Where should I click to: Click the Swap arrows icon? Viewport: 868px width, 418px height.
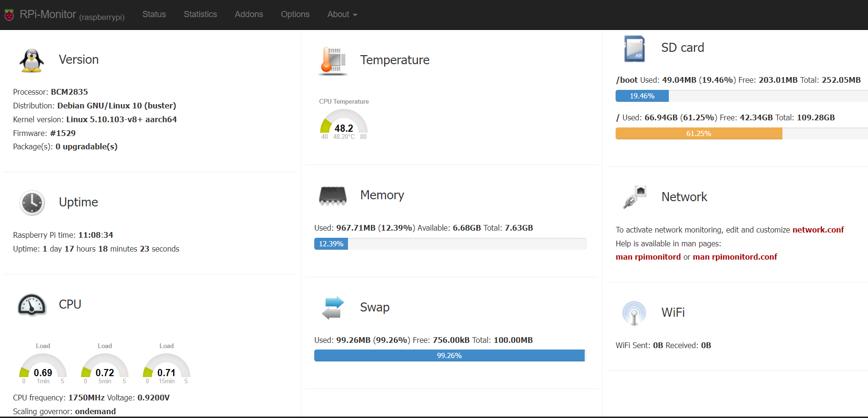click(x=333, y=308)
